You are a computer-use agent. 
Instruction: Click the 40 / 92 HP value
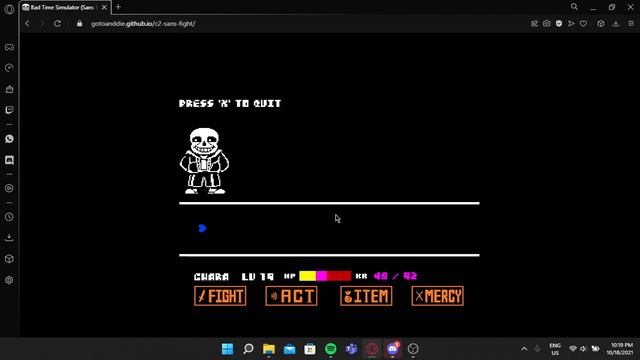pyautogui.click(x=396, y=276)
